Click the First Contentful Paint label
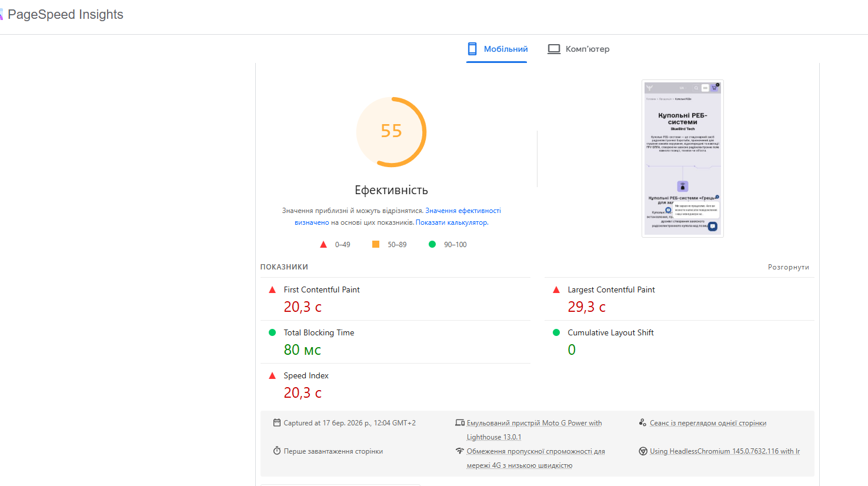 click(322, 289)
